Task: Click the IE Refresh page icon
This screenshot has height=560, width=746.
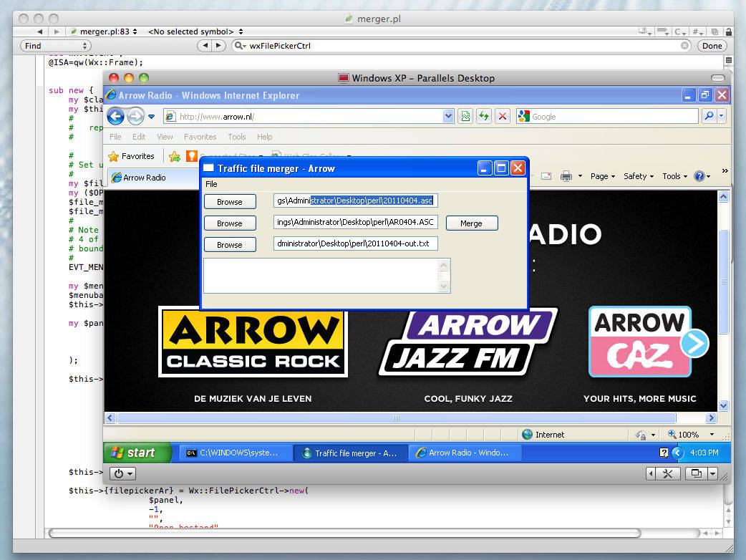Action: pyautogui.click(x=484, y=116)
